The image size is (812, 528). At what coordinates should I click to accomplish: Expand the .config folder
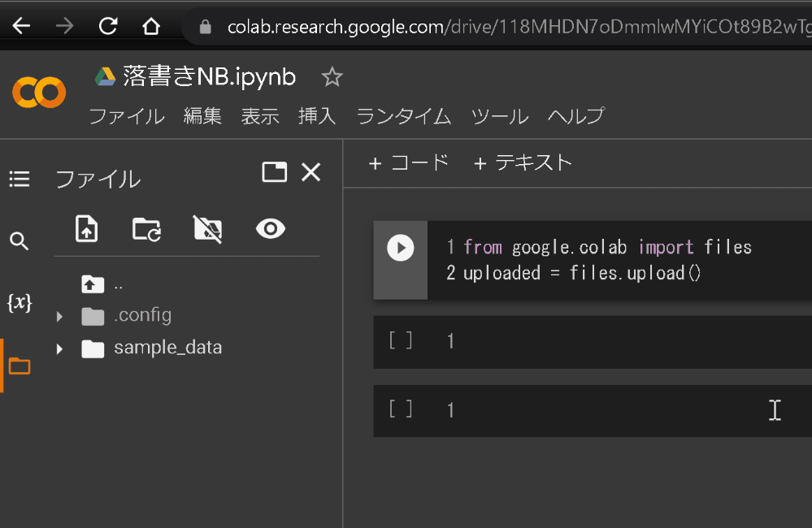click(59, 315)
